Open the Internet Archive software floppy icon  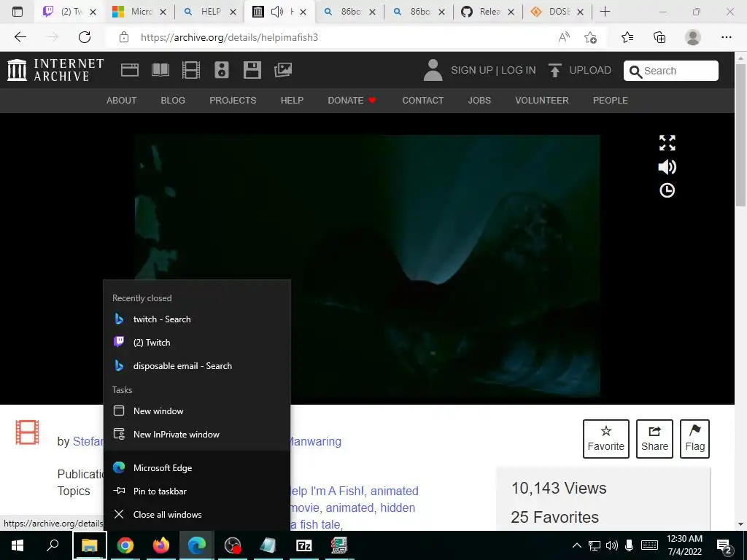click(252, 70)
